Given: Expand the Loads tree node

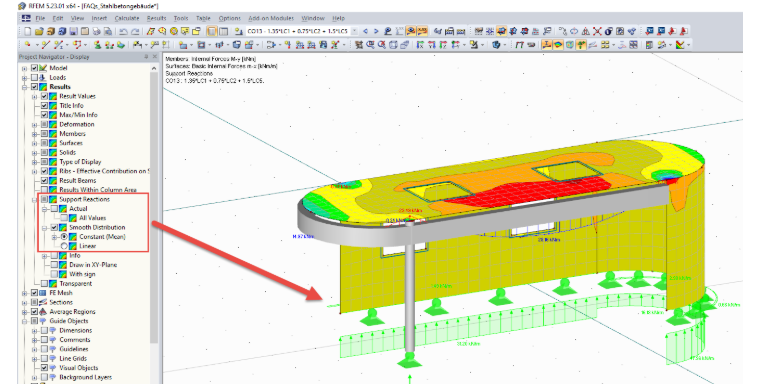Looking at the screenshot, I should (x=24, y=77).
